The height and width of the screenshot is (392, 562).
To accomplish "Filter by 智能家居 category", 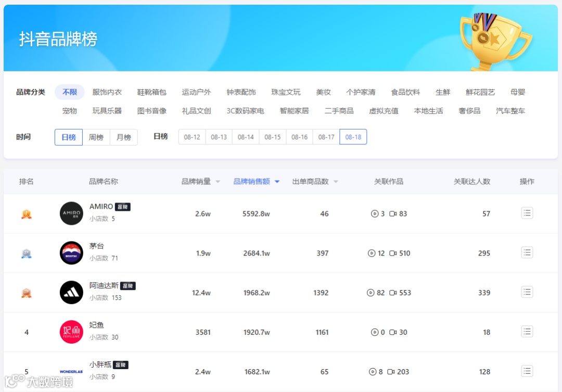I will [x=294, y=111].
